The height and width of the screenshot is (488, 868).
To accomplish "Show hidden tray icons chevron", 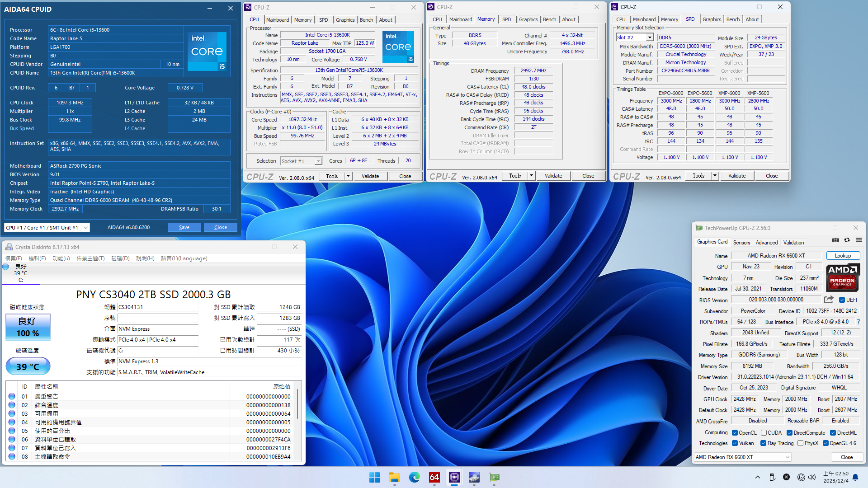I will click(758, 477).
